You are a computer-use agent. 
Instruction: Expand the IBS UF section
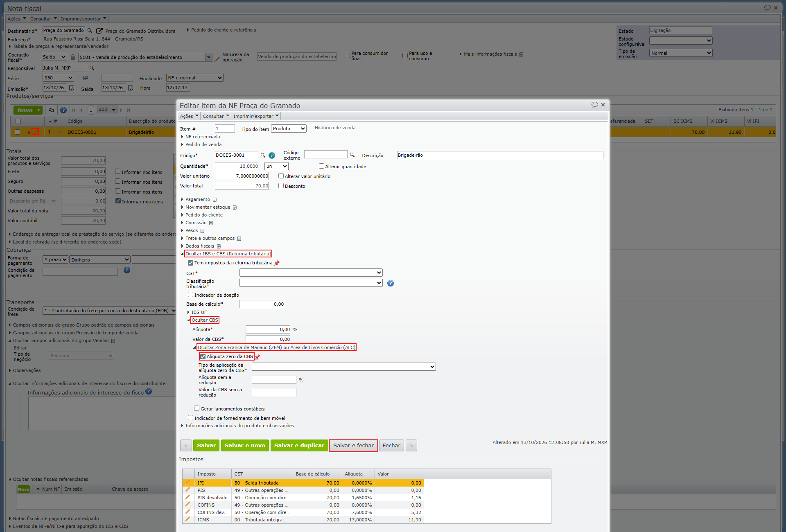pyautogui.click(x=199, y=312)
